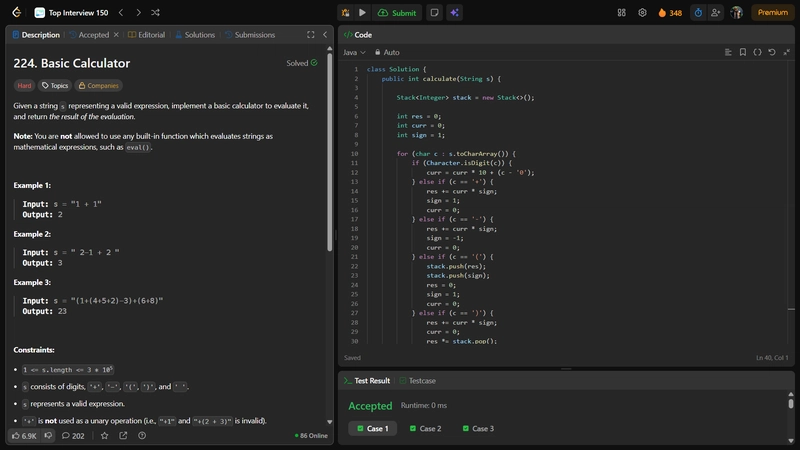The height and width of the screenshot is (450, 800).
Task: Shuffle to a random problem
Action: click(155, 13)
